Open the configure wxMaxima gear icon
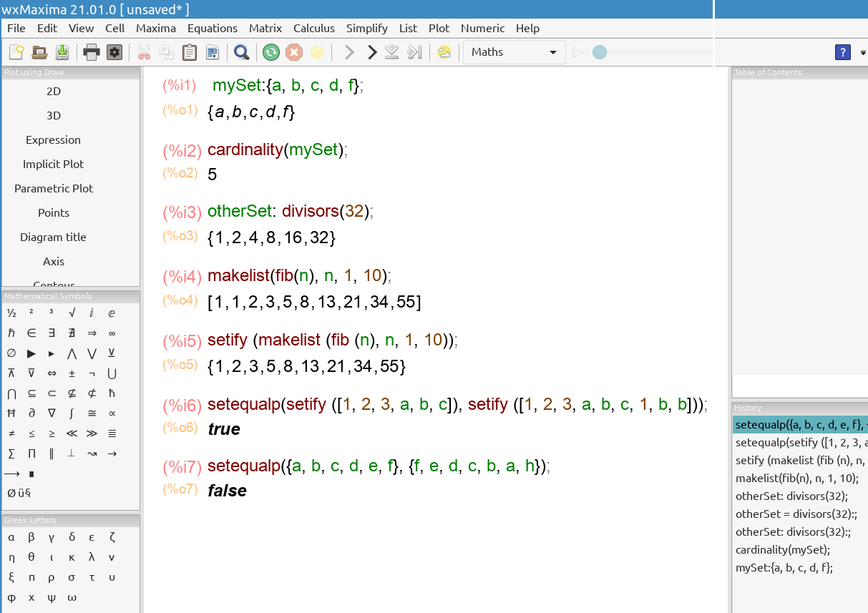Screen dimensions: 868x613 click(114, 52)
